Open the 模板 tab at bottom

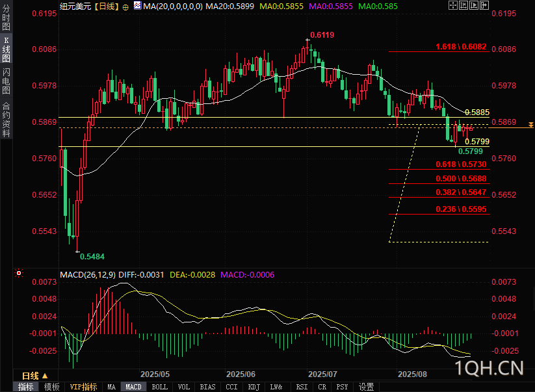[52, 387]
